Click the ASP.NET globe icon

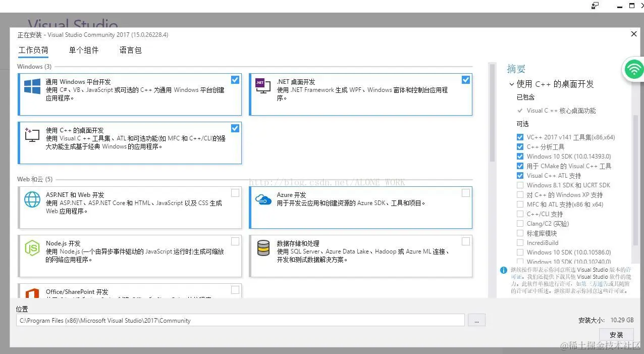point(32,199)
